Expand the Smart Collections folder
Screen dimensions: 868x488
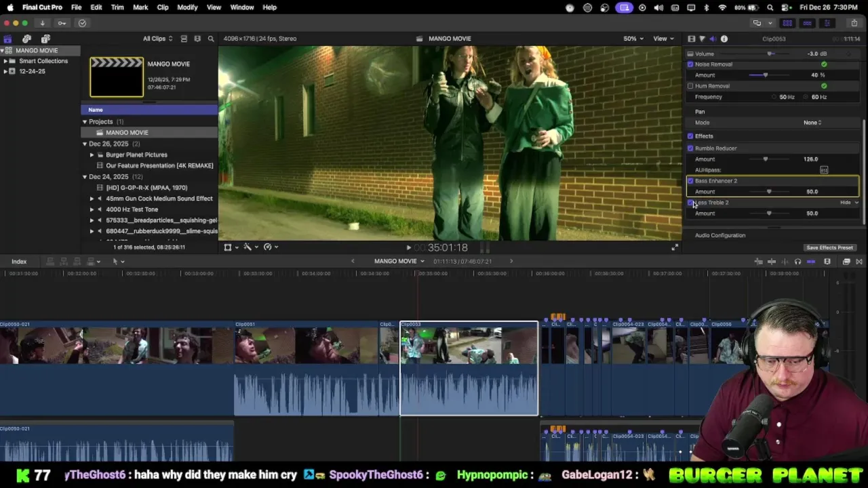[5, 61]
